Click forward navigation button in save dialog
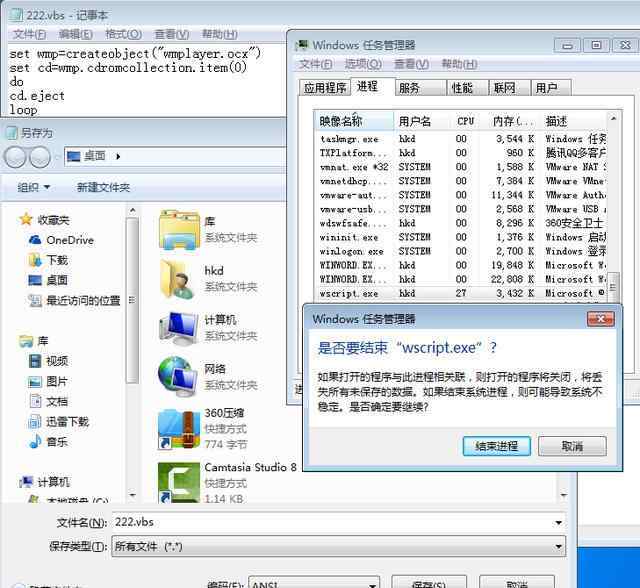This screenshot has width=640, height=588. [40, 157]
